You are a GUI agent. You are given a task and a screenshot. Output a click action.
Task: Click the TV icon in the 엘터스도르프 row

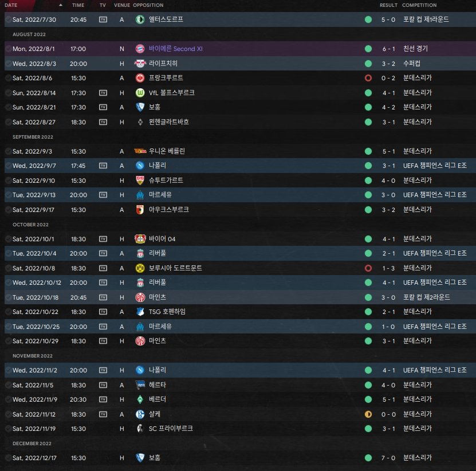[103, 19]
